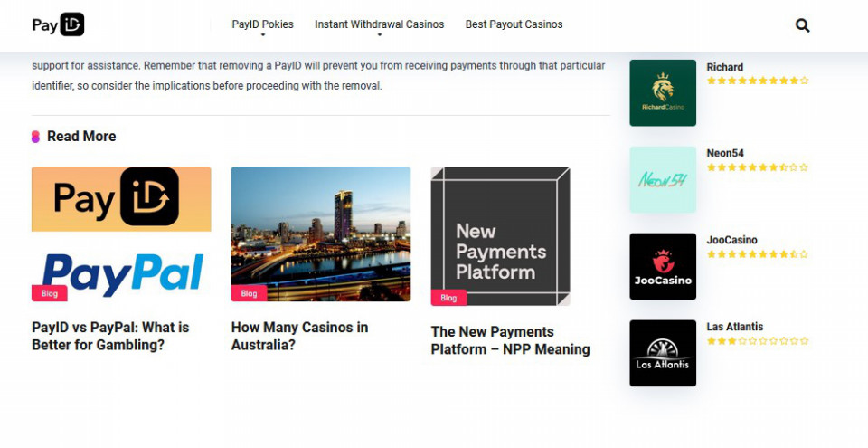Image resolution: width=868 pixels, height=448 pixels.
Task: Open the search magnifier icon
Action: click(802, 25)
